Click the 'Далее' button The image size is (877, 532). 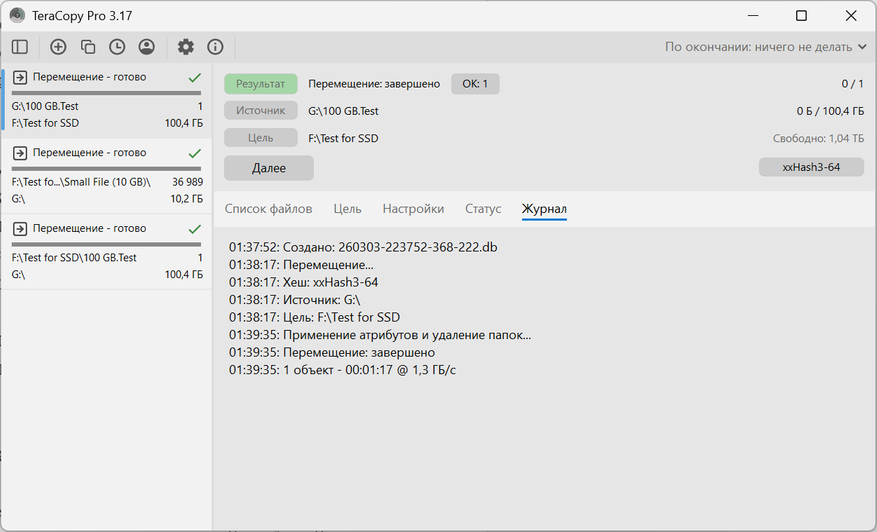click(269, 168)
